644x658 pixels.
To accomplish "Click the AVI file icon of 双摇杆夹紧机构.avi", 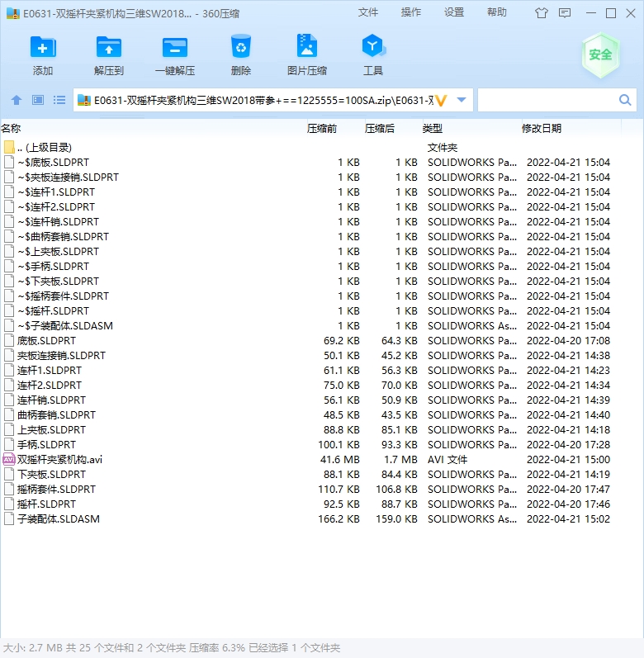I will (9, 460).
